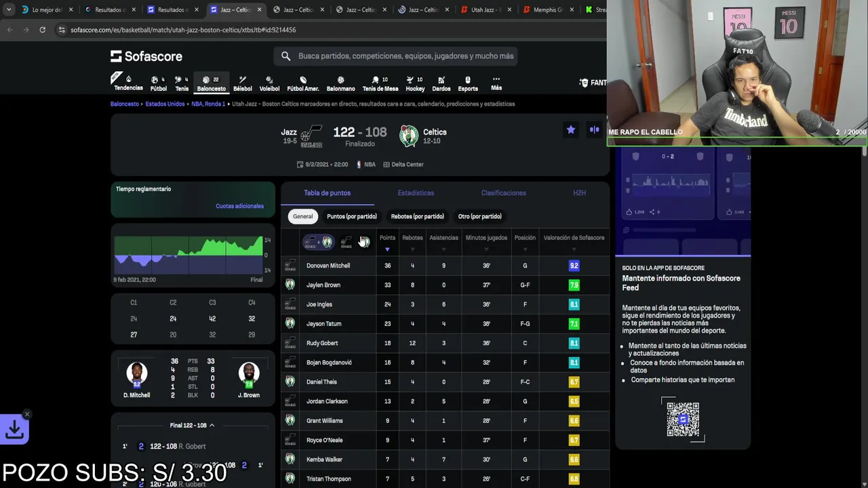Viewport: 868px width, 488px height.
Task: Click the Utah Jazz logo in match header
Action: pos(311,136)
